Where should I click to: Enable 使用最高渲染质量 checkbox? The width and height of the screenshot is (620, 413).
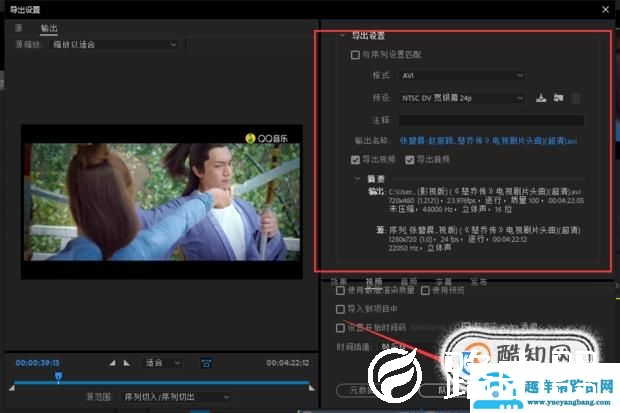point(340,291)
